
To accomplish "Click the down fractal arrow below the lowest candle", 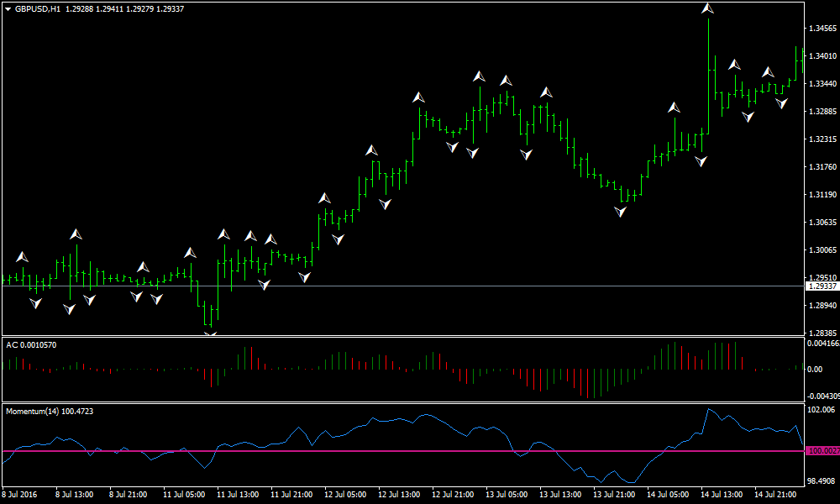I will tap(210, 334).
